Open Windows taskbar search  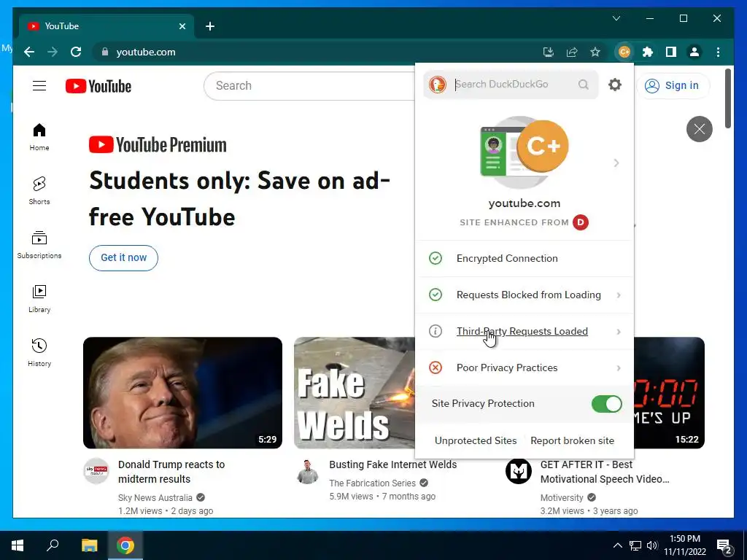[x=53, y=545]
